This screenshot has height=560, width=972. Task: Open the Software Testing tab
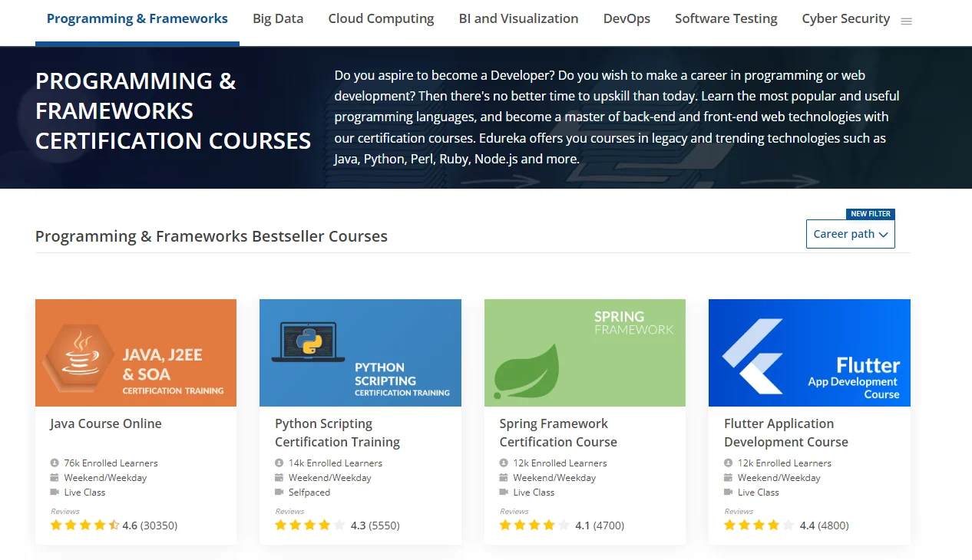click(726, 18)
